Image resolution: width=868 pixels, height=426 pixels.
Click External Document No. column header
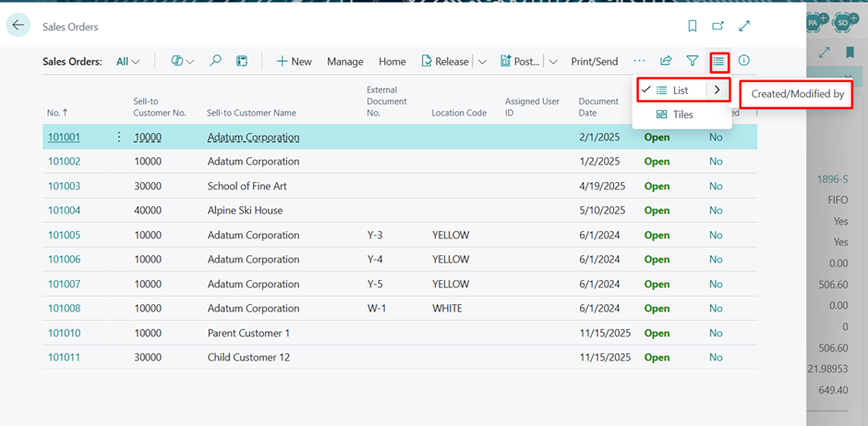[x=386, y=102]
